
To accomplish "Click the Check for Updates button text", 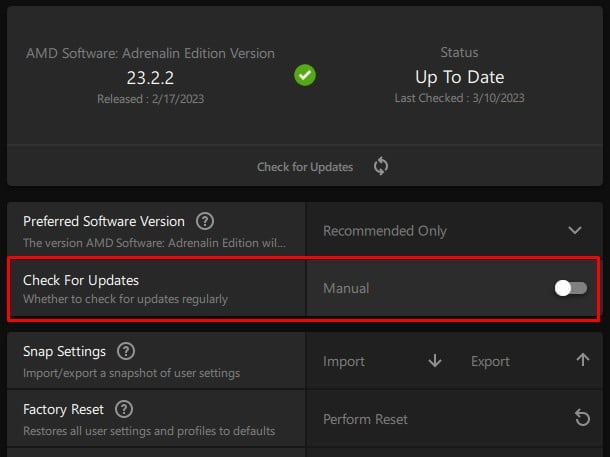I will coord(305,167).
